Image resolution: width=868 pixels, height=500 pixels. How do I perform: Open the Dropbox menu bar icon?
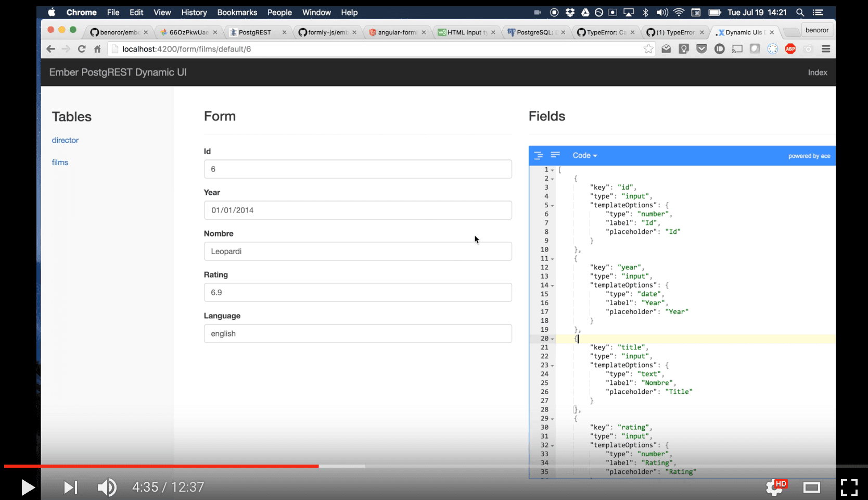pyautogui.click(x=570, y=12)
